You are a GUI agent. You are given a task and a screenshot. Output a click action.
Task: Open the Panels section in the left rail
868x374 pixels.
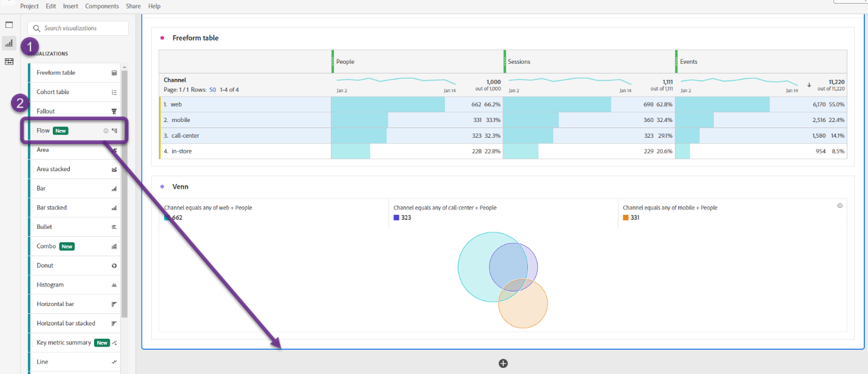pos(9,25)
